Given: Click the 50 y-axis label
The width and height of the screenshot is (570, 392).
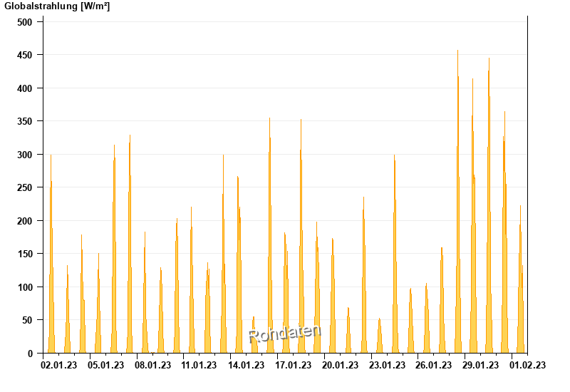Looking at the screenshot, I should [27, 320].
